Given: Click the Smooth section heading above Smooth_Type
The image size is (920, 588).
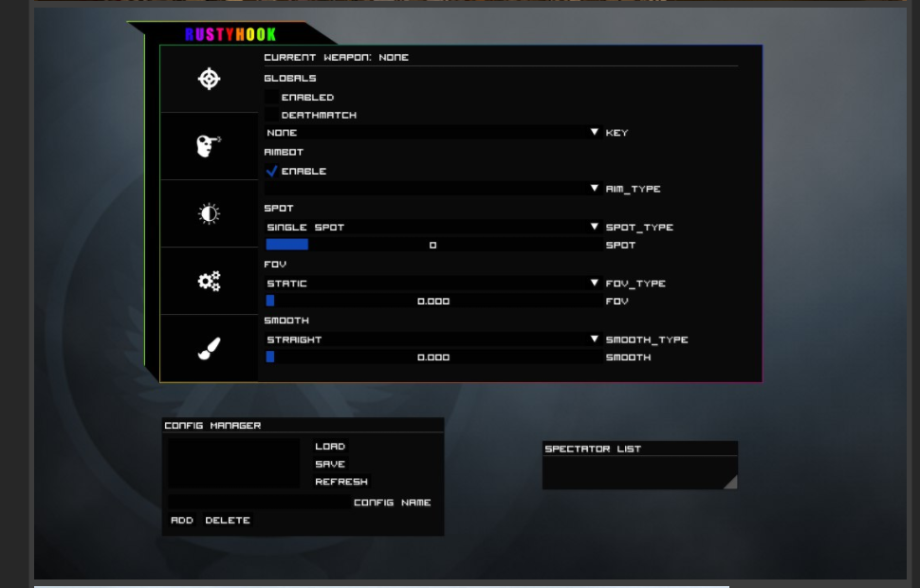Looking at the screenshot, I should click(x=286, y=321).
